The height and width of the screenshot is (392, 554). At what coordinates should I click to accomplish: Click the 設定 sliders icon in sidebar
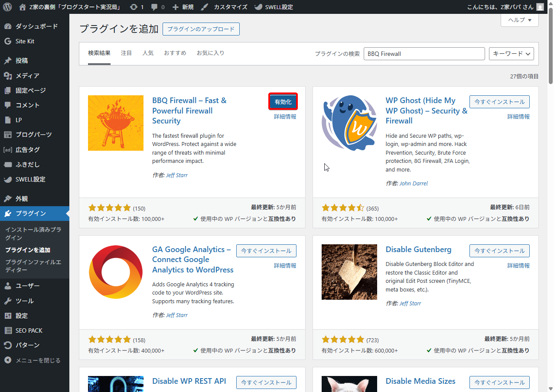coord(8,316)
